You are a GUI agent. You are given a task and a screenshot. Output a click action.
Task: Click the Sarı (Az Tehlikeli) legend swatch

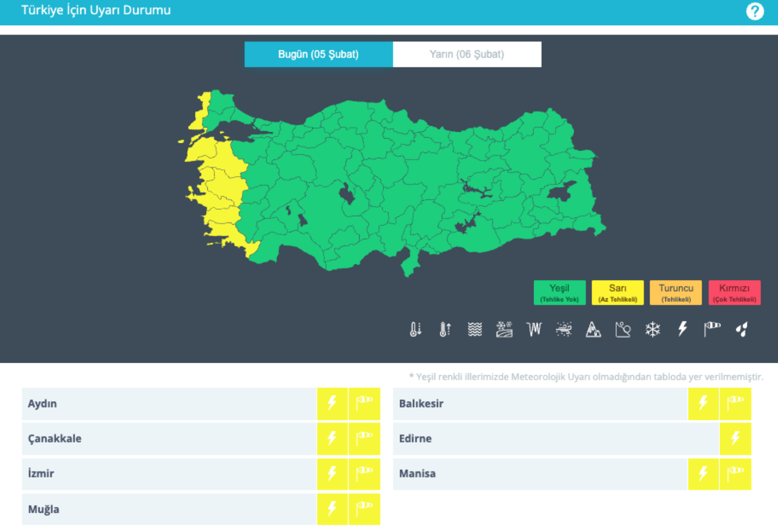617,293
